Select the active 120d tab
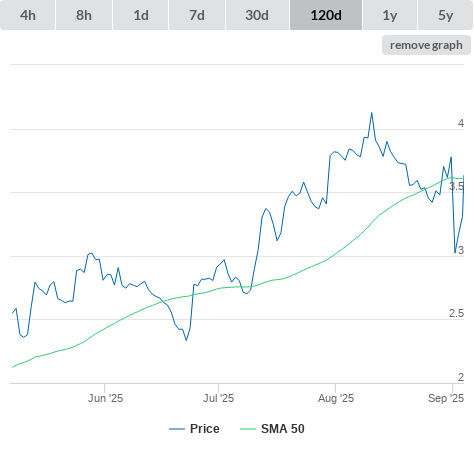This screenshot has width=474, height=455. tap(326, 15)
